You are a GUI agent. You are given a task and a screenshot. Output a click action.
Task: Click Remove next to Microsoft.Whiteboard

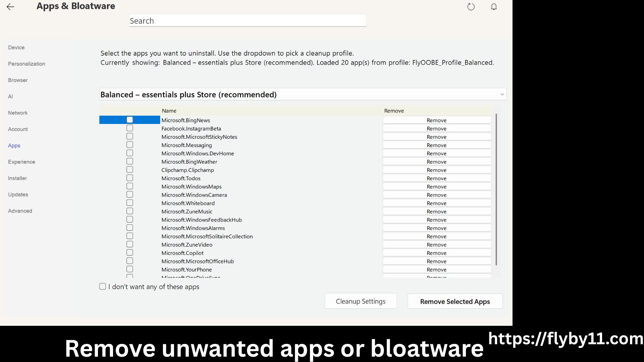click(437, 203)
